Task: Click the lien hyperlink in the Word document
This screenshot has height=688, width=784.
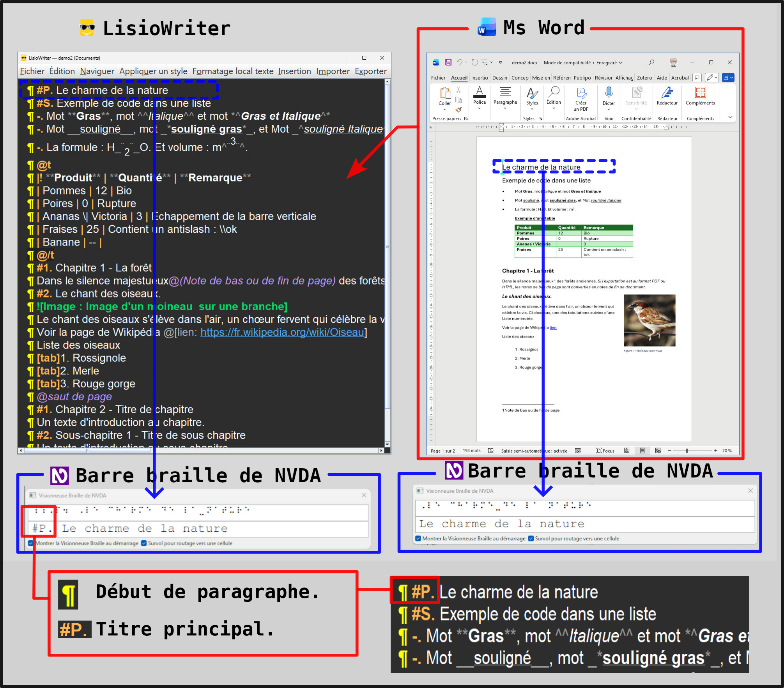Action: coord(553,327)
